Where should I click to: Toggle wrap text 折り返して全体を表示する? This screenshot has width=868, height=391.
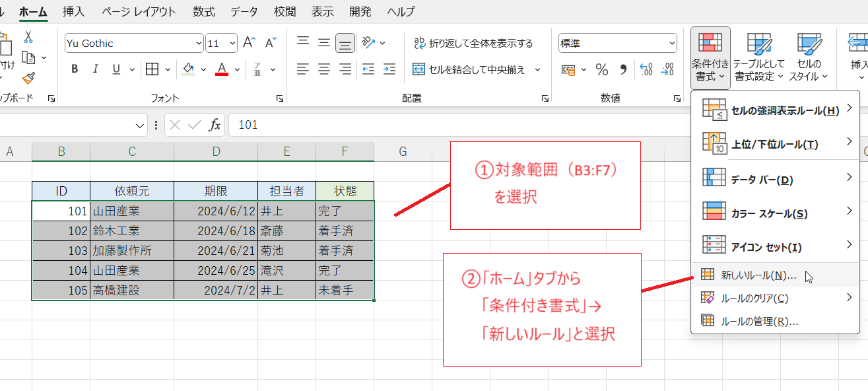tap(473, 44)
